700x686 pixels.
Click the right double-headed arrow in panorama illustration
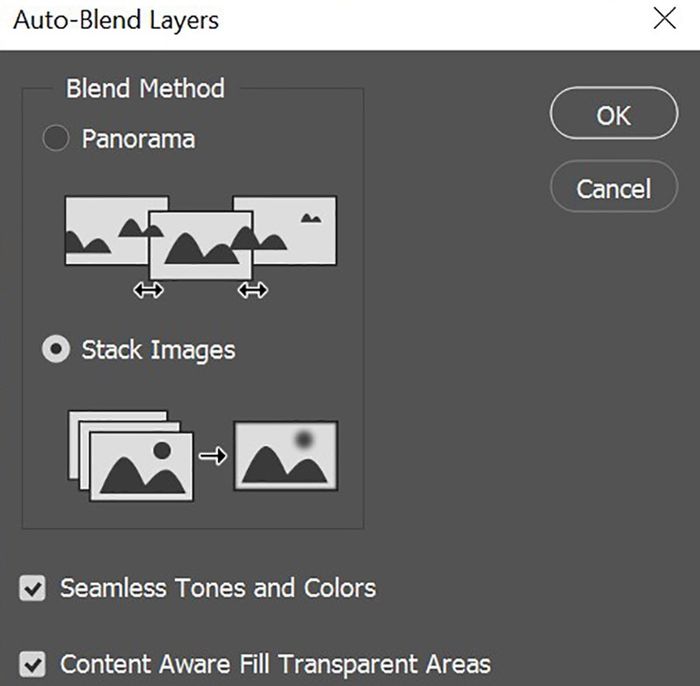pyautogui.click(x=253, y=291)
